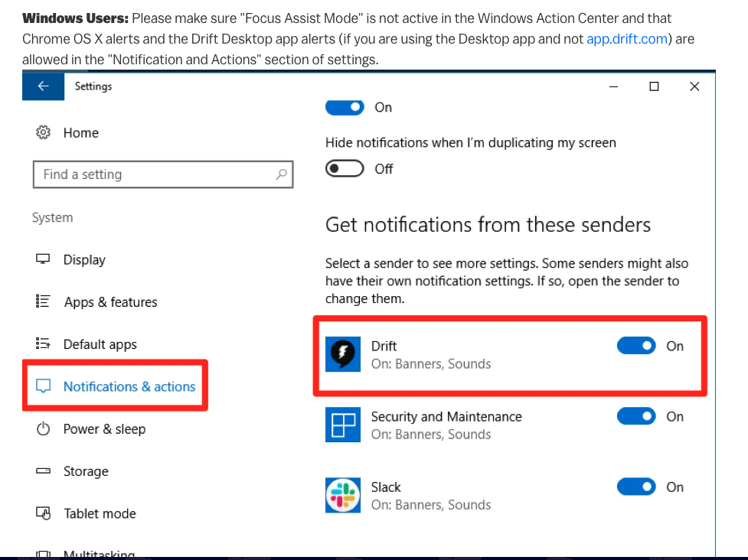
Task: Navigate to the Home menu item
Action: click(80, 132)
